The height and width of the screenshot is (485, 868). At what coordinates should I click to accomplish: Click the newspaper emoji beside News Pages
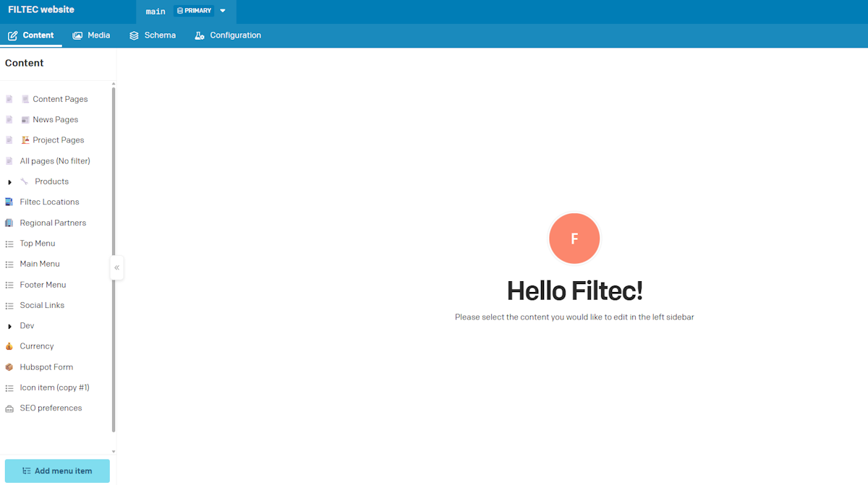25,120
